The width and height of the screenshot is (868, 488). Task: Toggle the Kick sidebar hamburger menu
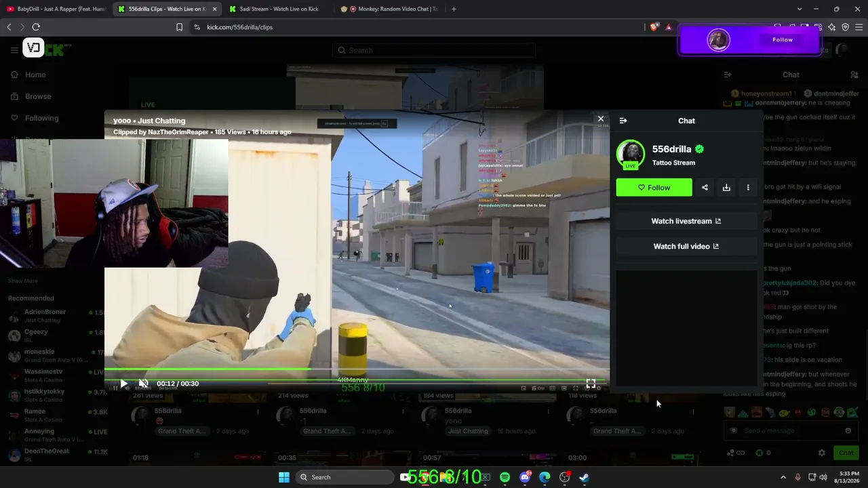(14, 50)
